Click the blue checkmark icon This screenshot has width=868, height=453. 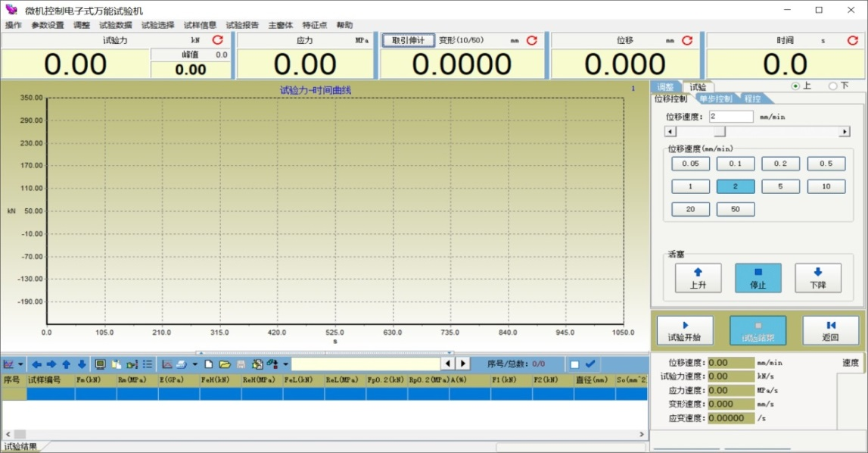590,364
